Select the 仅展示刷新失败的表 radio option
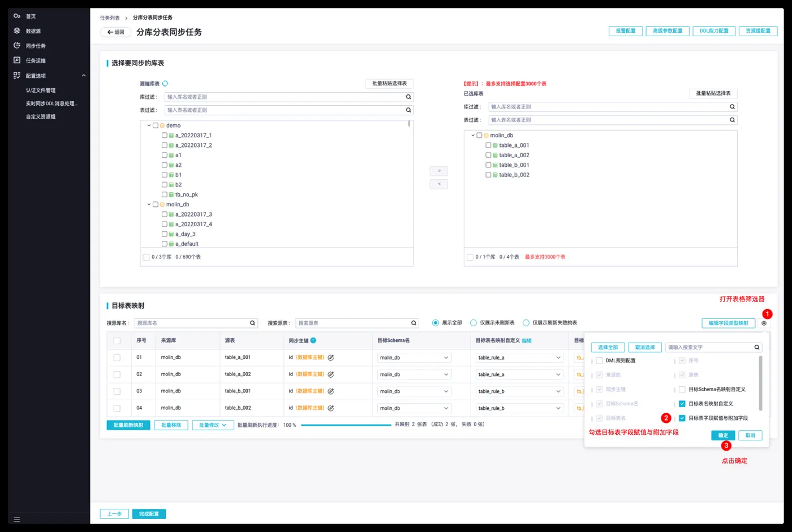792x532 pixels. pos(526,323)
